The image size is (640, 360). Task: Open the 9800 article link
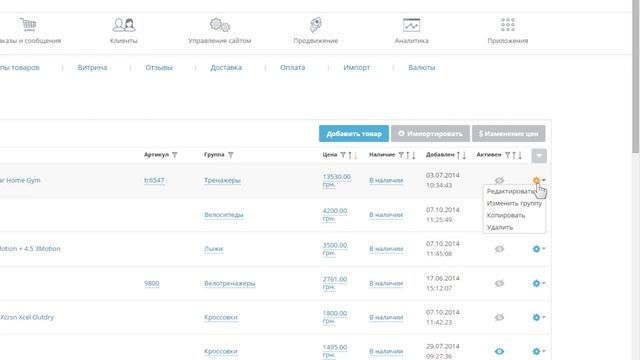pyautogui.click(x=151, y=283)
